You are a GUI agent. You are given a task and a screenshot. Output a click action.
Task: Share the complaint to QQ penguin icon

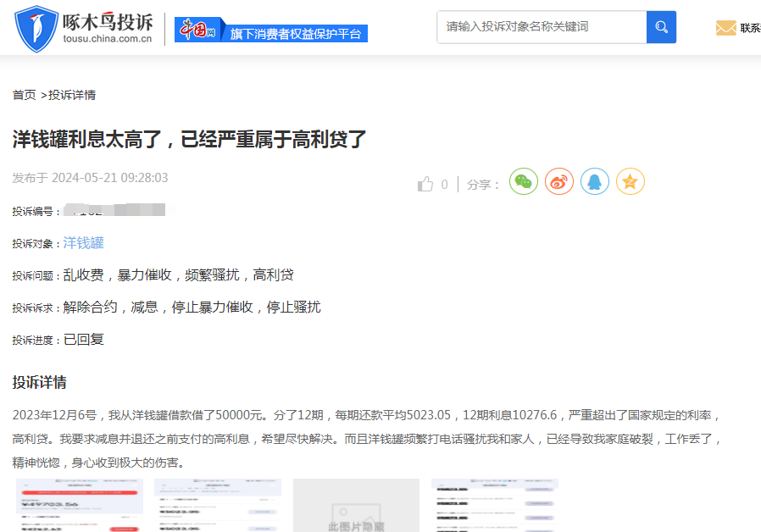coord(595,181)
